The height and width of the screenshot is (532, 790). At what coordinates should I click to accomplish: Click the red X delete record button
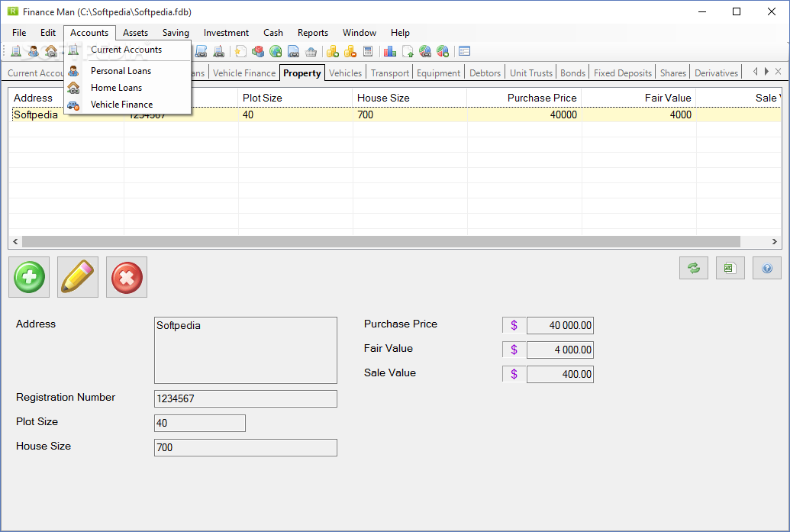point(127,277)
